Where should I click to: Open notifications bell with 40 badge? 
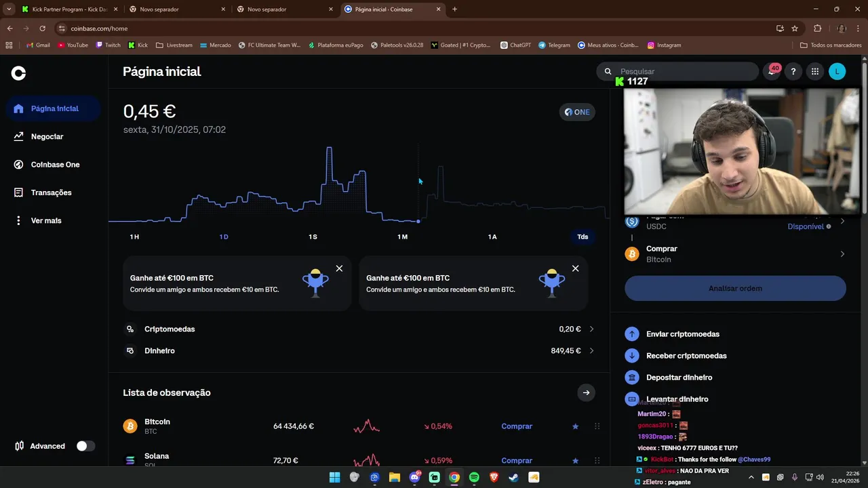772,71
